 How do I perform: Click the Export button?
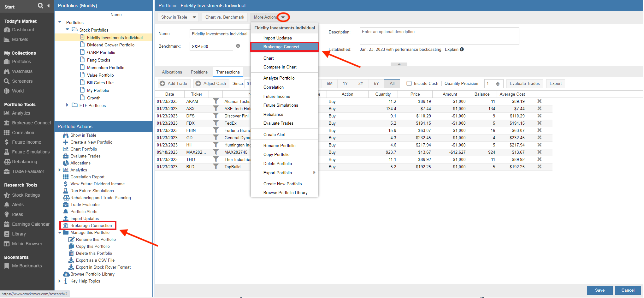pyautogui.click(x=555, y=83)
